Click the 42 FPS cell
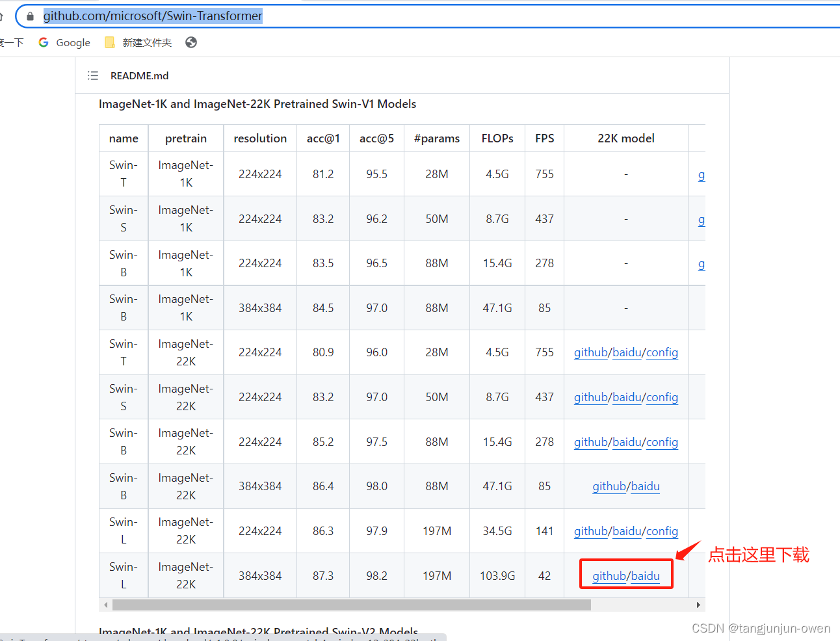Image resolution: width=840 pixels, height=641 pixels. [545, 576]
